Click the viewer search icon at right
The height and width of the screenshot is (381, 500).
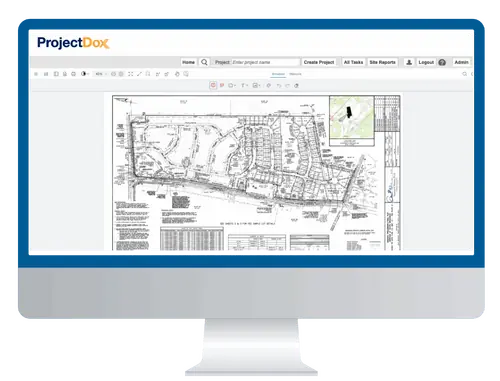click(464, 74)
